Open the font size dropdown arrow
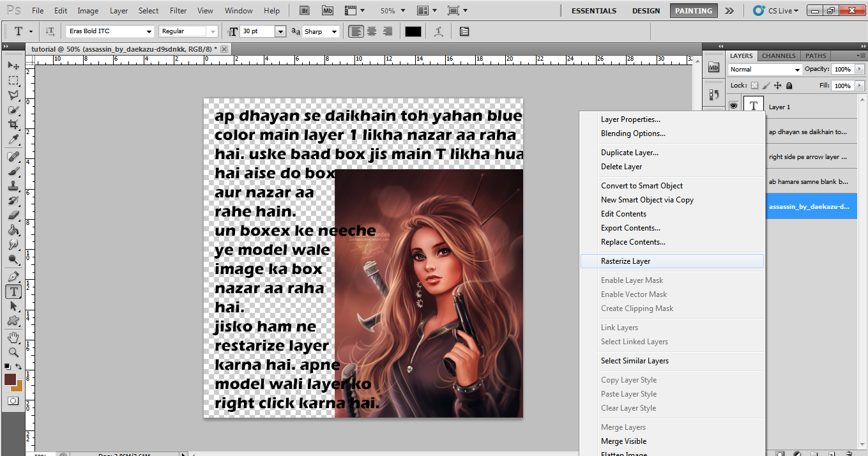This screenshot has height=456, width=868. [x=280, y=31]
